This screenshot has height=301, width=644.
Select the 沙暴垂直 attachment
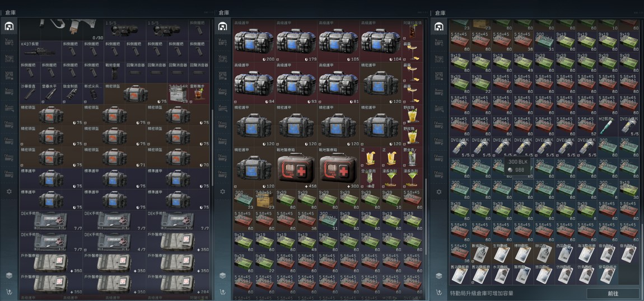coord(30,94)
